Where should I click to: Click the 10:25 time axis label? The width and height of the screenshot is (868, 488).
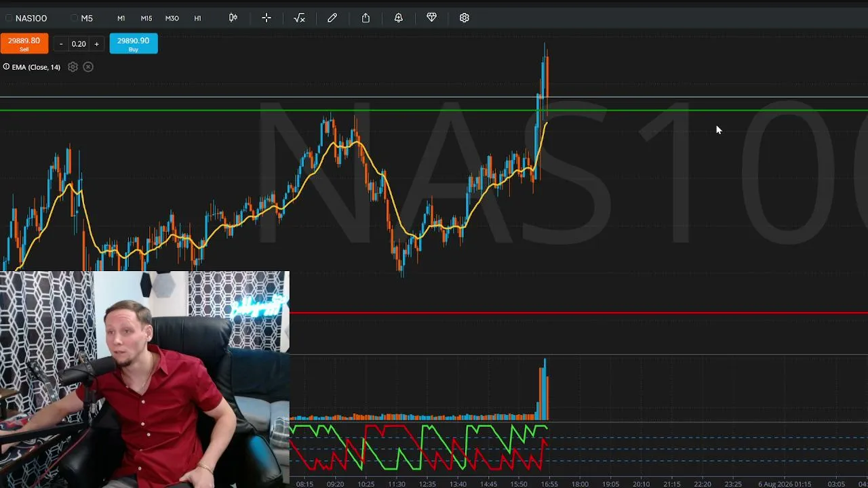366,484
